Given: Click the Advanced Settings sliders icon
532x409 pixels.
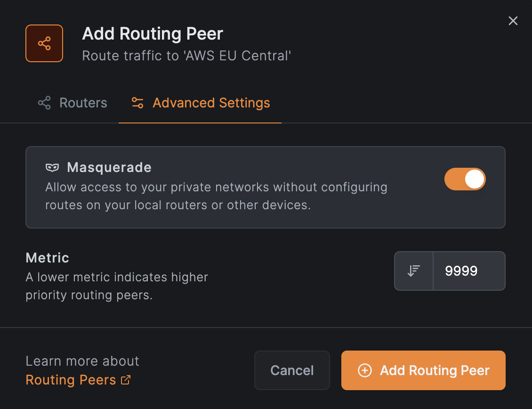Looking at the screenshot, I should pos(137,103).
